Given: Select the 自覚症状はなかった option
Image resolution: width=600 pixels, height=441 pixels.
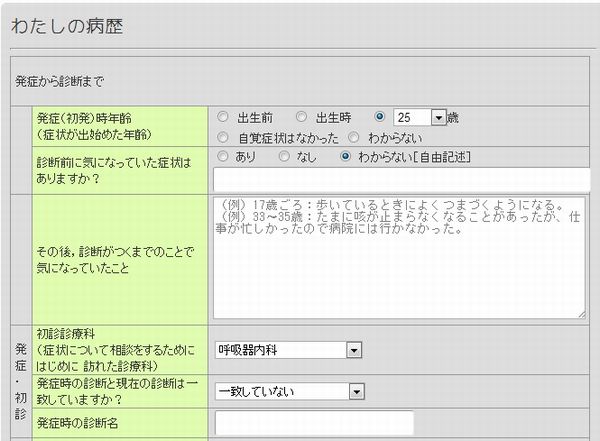Looking at the screenshot, I should (x=223, y=137).
